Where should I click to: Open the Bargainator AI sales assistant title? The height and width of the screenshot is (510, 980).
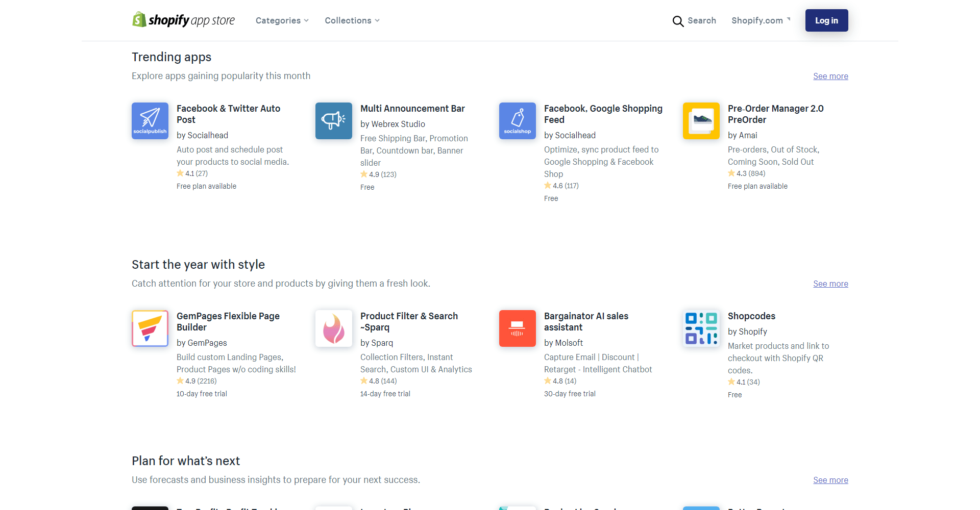coord(586,321)
